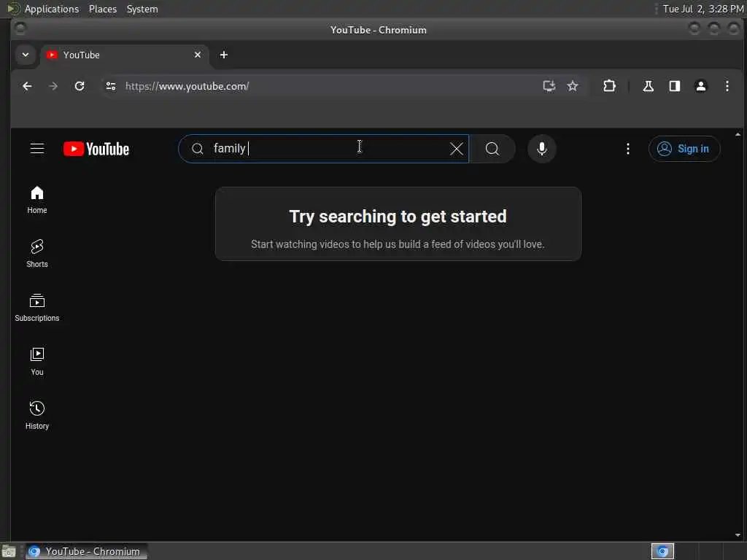
Task: Start voice search with the microphone
Action: tap(542, 149)
